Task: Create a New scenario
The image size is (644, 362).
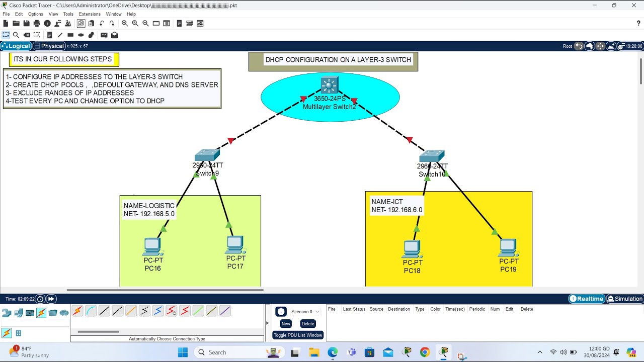Action: tap(286, 324)
